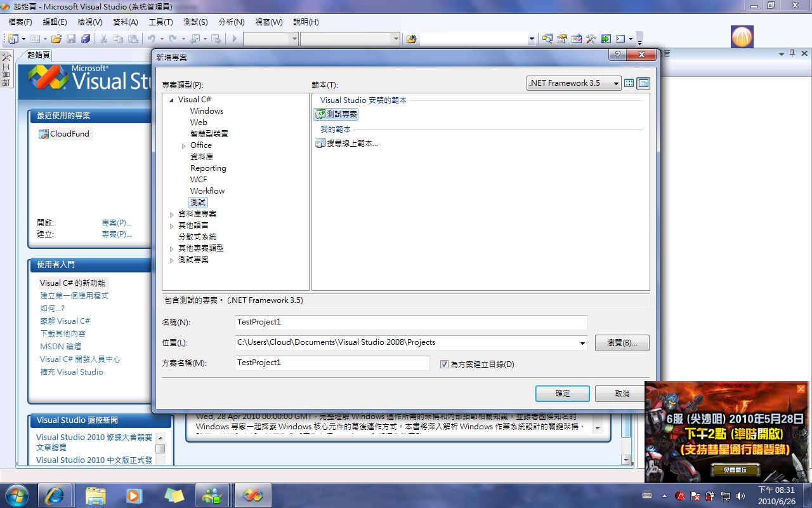
Task: Switch templates to small icons view
Action: pos(643,83)
